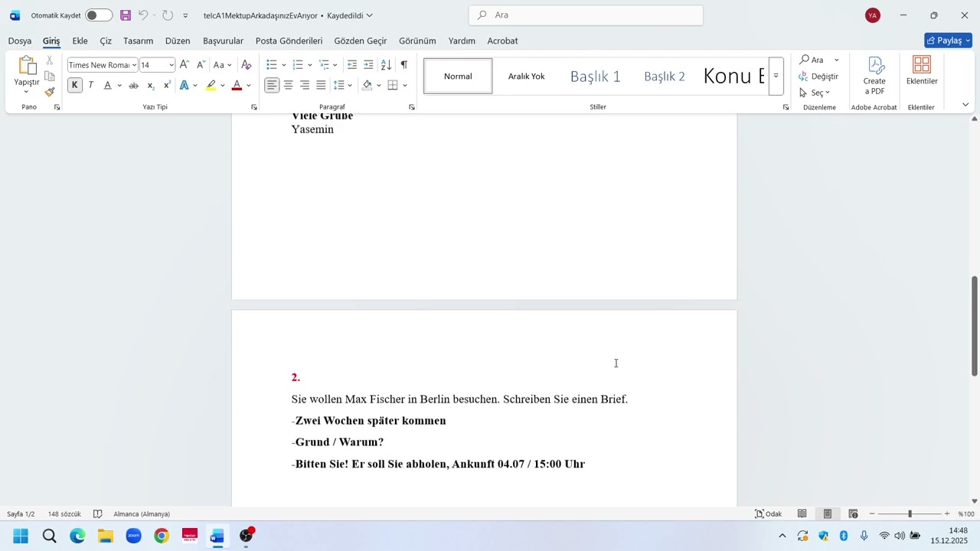Increase font size with the larger A
Screen dimensions: 980x551
tap(184, 65)
